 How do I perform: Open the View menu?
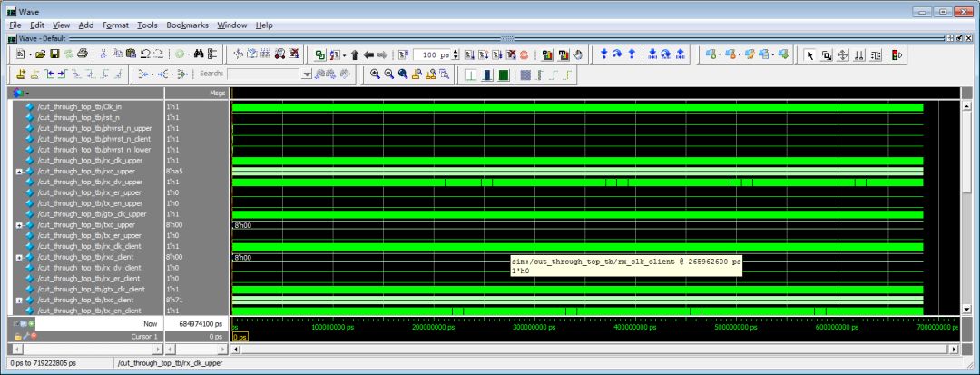(x=62, y=25)
